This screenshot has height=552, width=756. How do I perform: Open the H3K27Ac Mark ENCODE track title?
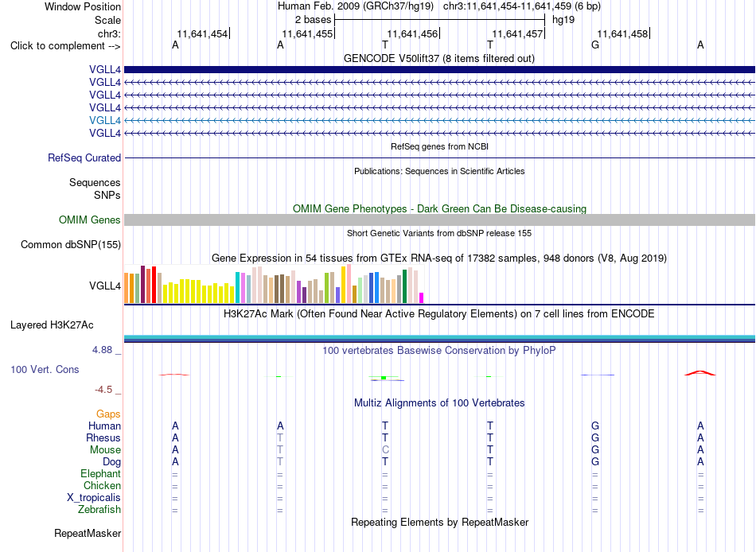(439, 314)
